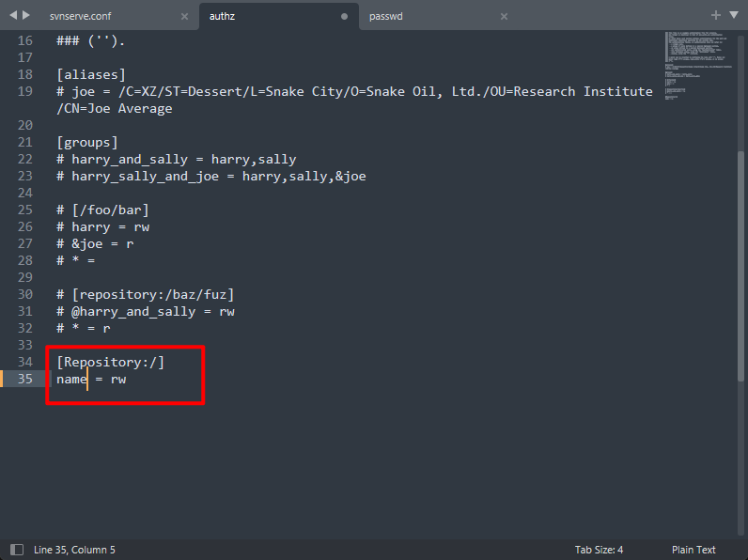
Task: Close the svnserve.conf tab
Action: (184, 16)
